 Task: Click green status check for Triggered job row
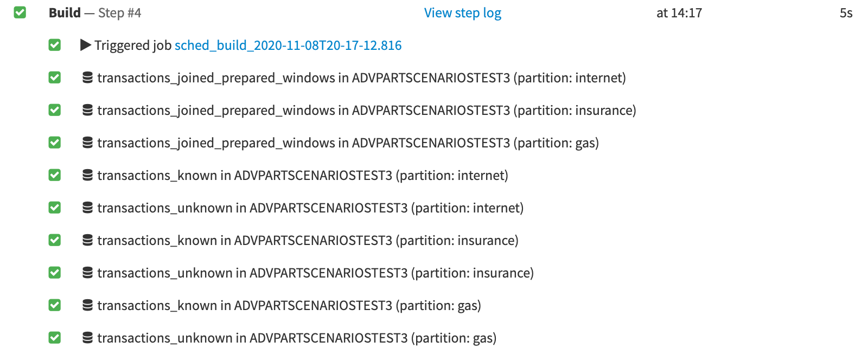pyautogui.click(x=55, y=45)
